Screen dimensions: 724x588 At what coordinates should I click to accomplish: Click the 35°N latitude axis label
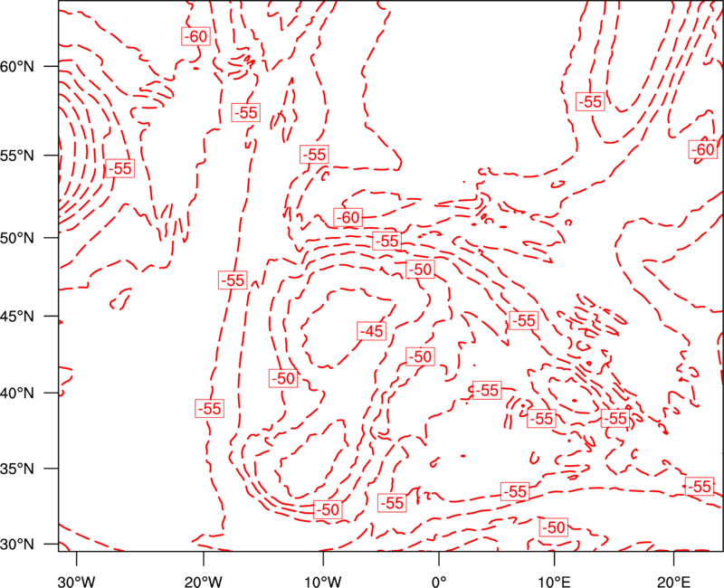click(x=17, y=469)
